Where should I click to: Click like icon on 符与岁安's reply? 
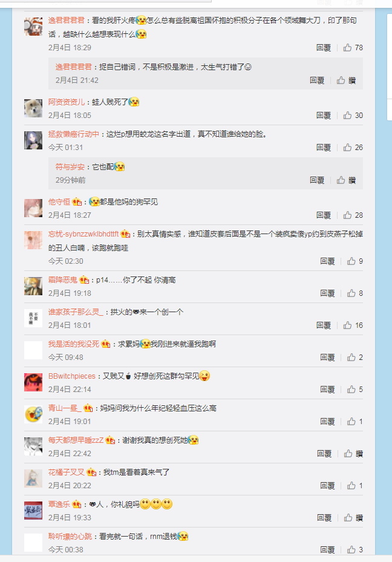point(341,180)
